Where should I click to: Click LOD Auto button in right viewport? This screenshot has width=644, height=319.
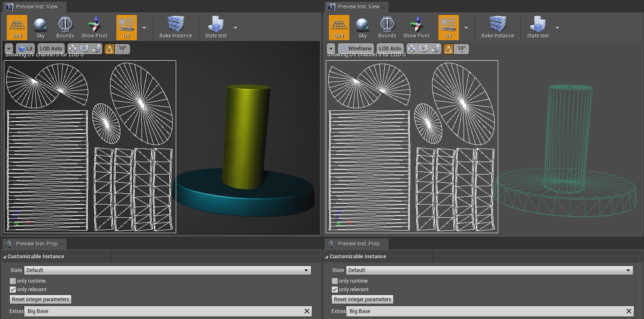(x=390, y=49)
